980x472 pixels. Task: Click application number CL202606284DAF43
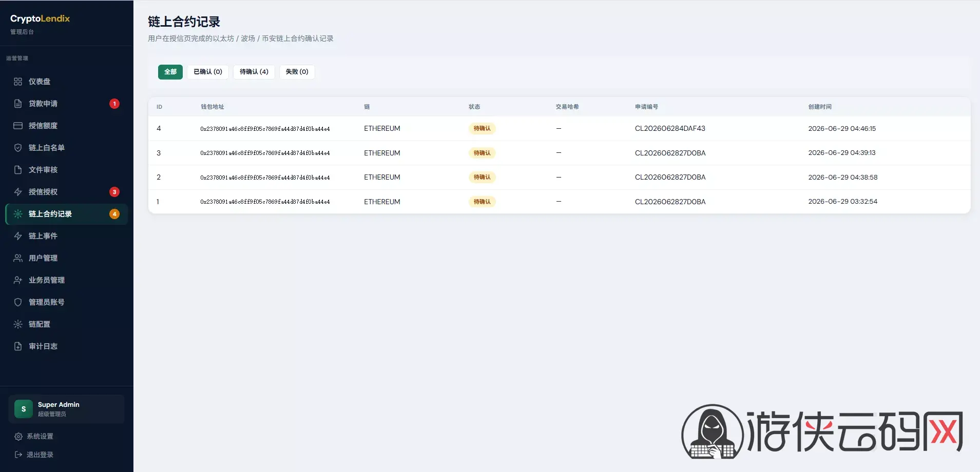(x=670, y=129)
